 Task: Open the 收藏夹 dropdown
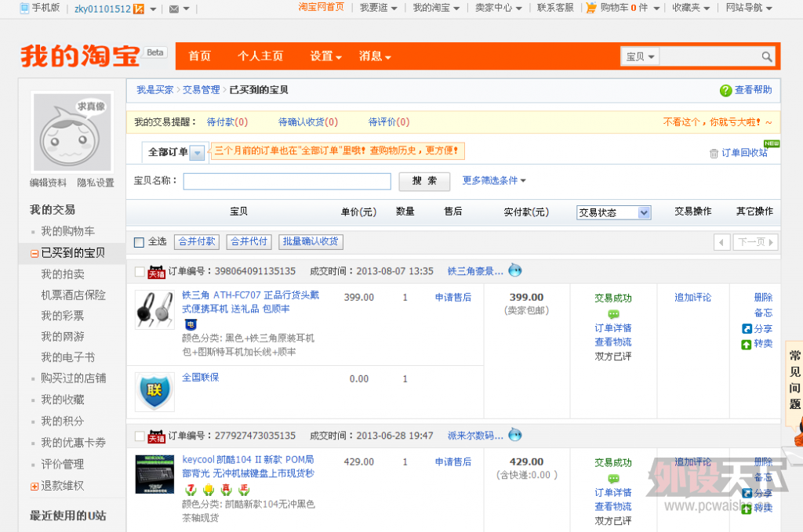click(691, 8)
